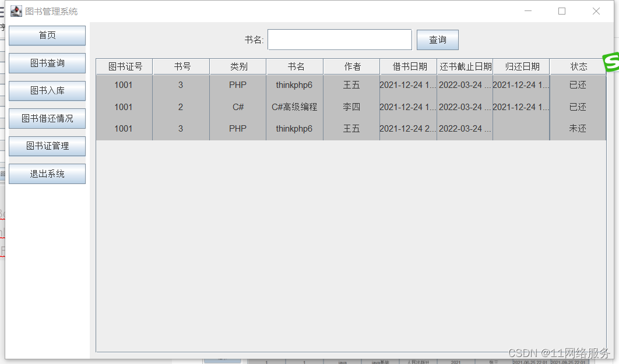Click the 还书截止日期 column header

click(x=465, y=66)
